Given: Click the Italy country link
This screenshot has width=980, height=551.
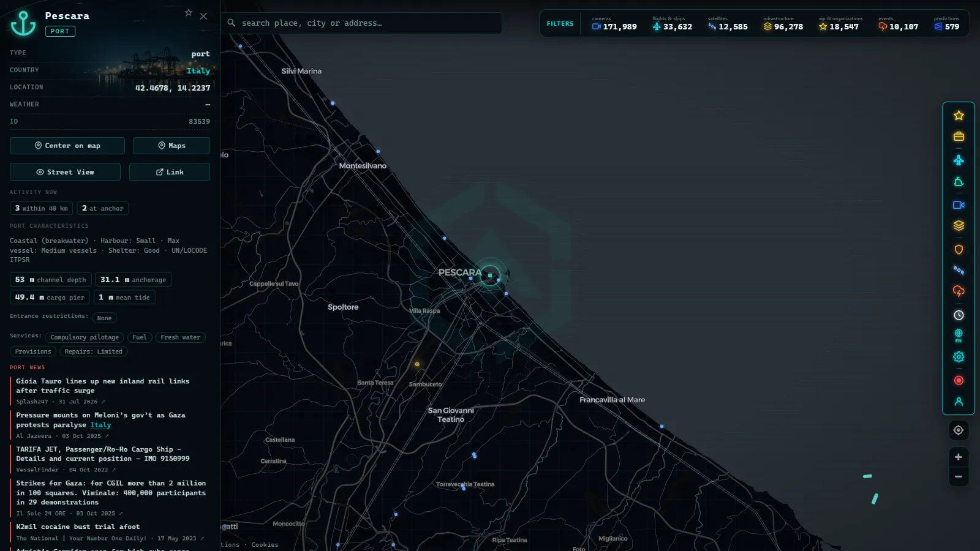Looking at the screenshot, I should coord(198,71).
